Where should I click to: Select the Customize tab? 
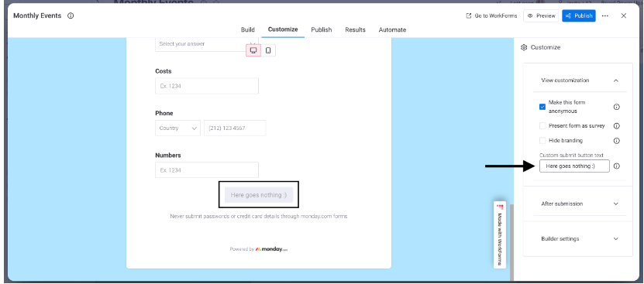pos(283,29)
